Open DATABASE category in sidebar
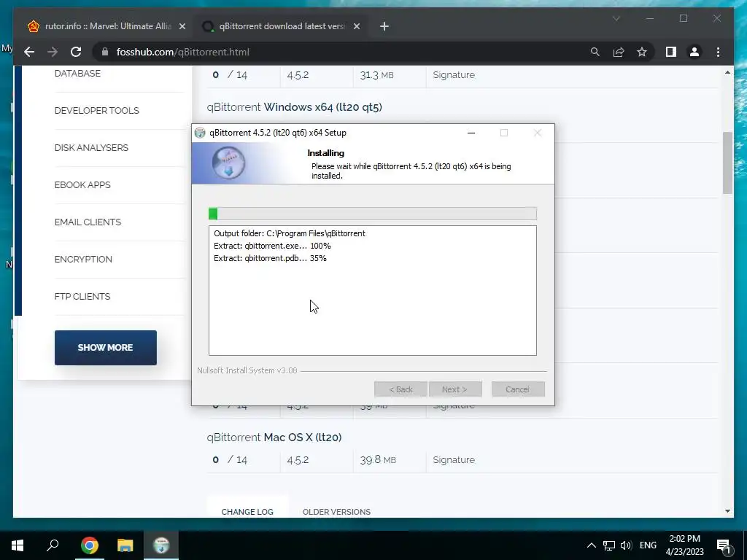The height and width of the screenshot is (560, 747). click(x=77, y=74)
